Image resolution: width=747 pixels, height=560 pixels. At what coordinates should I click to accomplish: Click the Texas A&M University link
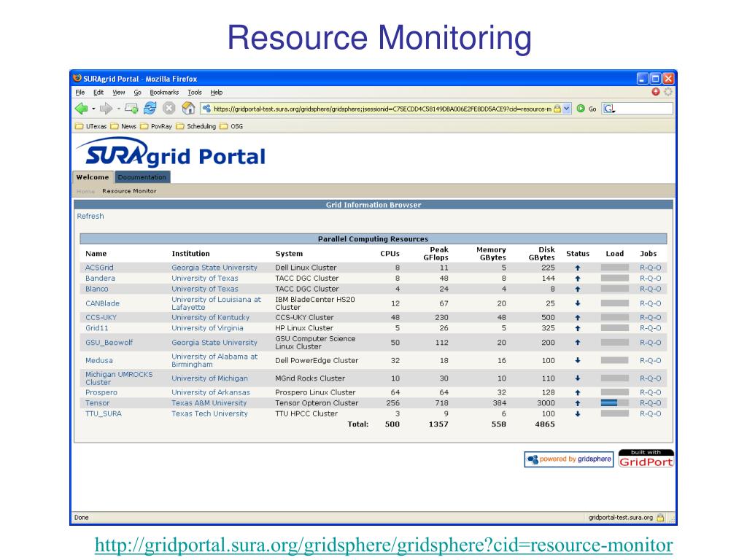point(209,402)
